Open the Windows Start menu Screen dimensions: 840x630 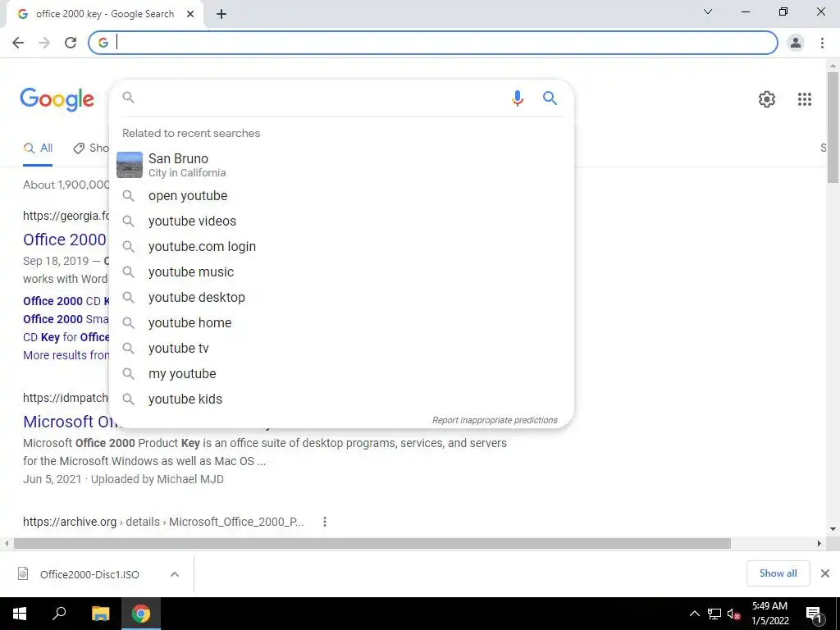tap(20, 614)
